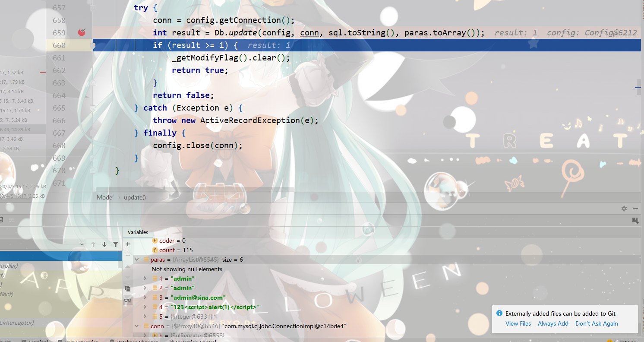Image resolution: width=644 pixels, height=342 pixels.
Task: Select the 'coder = 0' variable row
Action: click(169, 241)
